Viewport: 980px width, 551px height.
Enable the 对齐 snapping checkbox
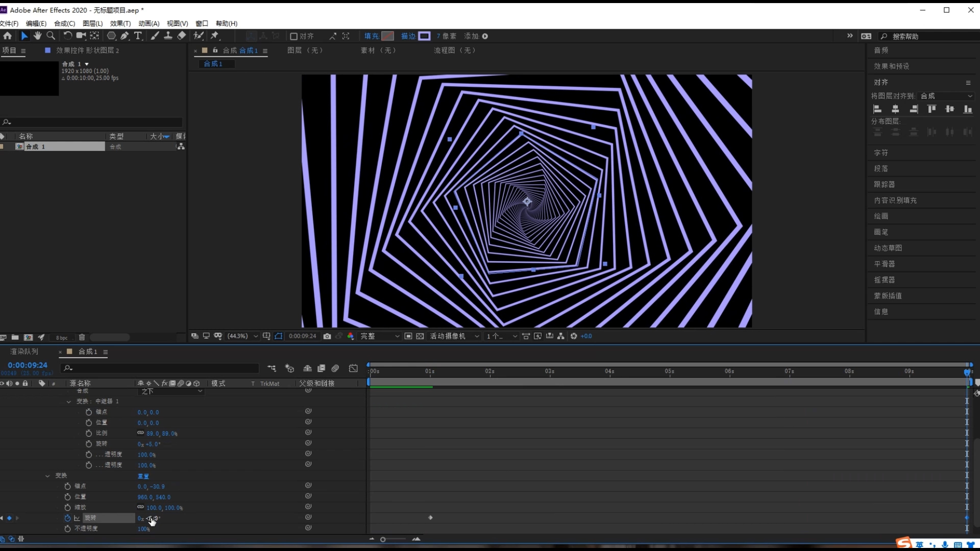pos(293,36)
